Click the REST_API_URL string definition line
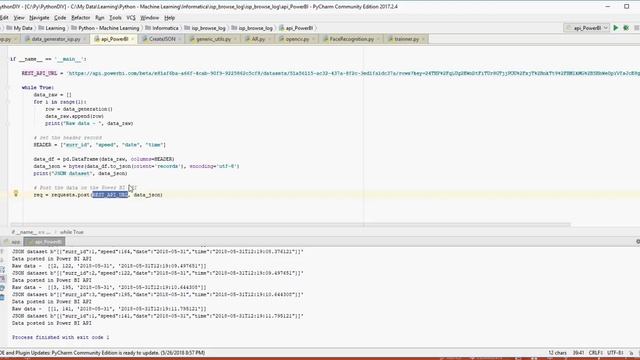Image resolution: width=640 pixels, height=360 pixels. [x=331, y=73]
